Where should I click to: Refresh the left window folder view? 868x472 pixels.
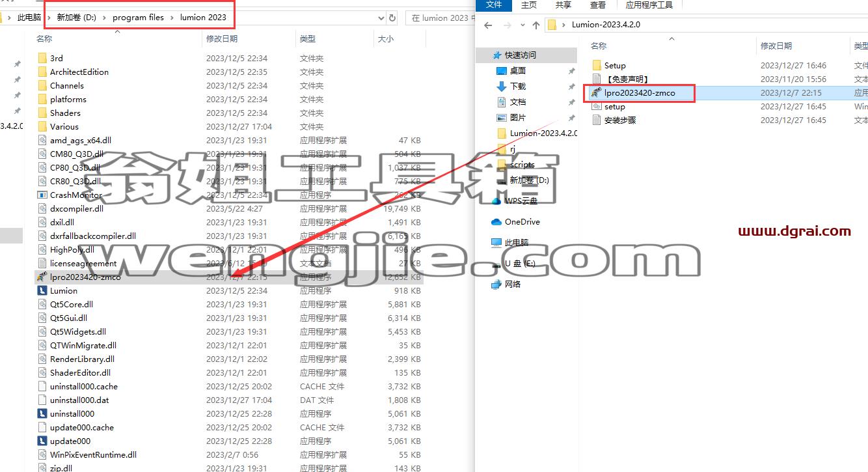392,18
